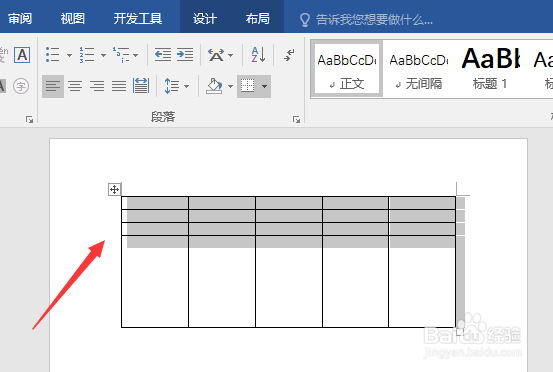Open the shading color dropdown arrow

[230, 86]
